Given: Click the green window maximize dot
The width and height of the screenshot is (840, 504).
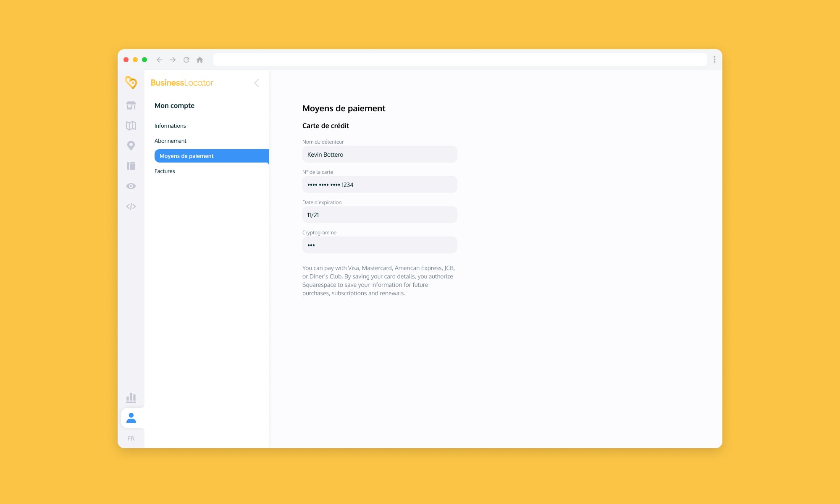Looking at the screenshot, I should pos(144,60).
